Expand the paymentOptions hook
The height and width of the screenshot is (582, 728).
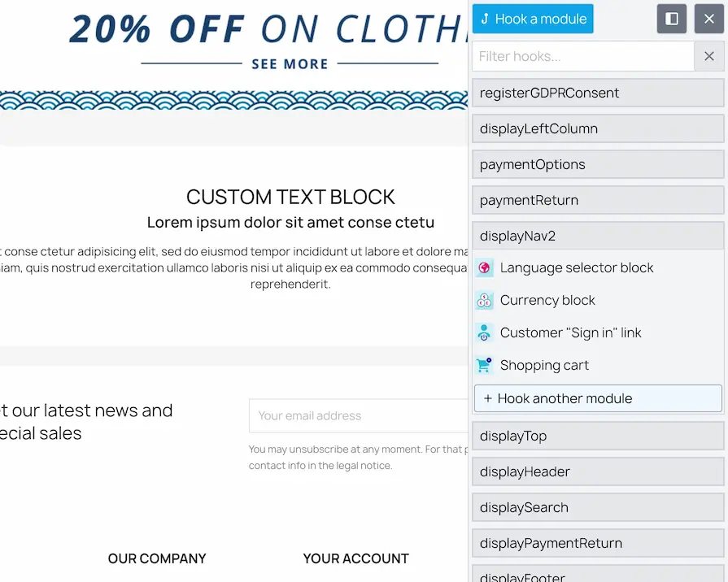click(x=598, y=164)
